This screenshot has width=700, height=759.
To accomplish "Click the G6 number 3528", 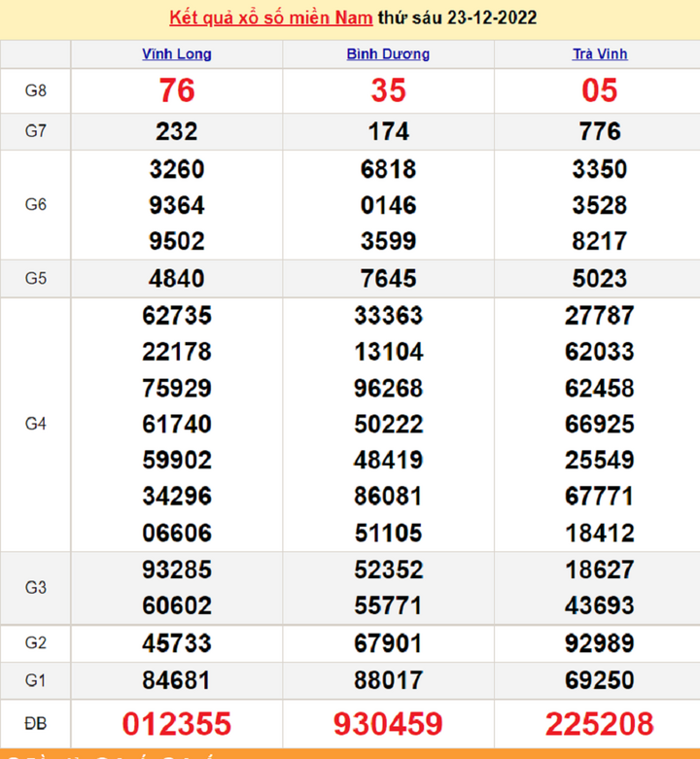I will tap(600, 205).
